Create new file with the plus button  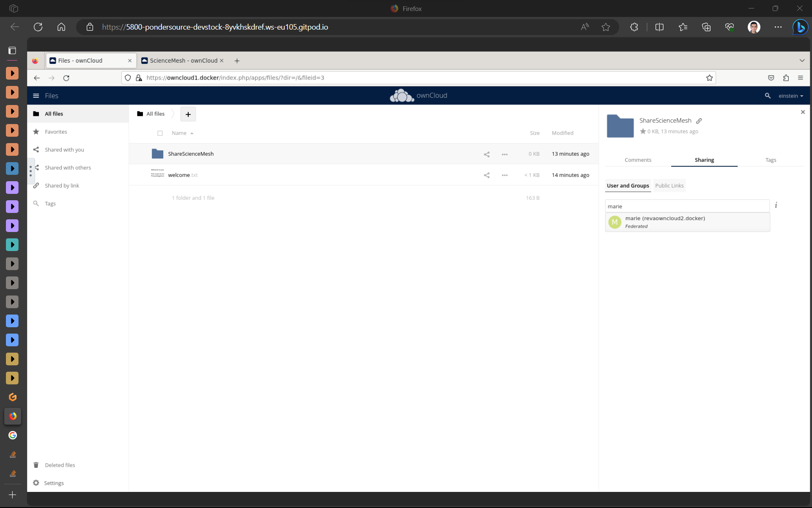188,114
